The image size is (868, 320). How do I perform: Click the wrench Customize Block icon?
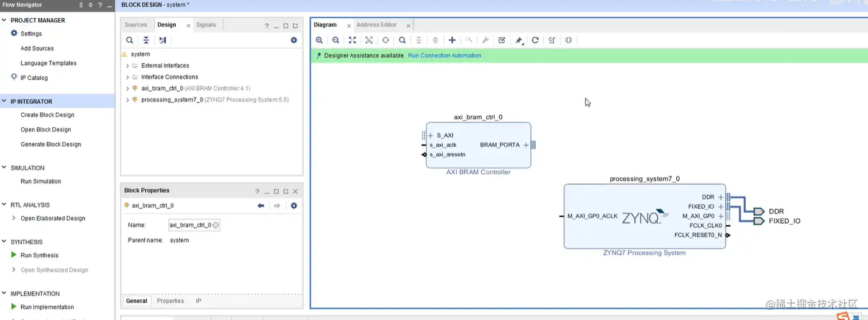(x=485, y=40)
